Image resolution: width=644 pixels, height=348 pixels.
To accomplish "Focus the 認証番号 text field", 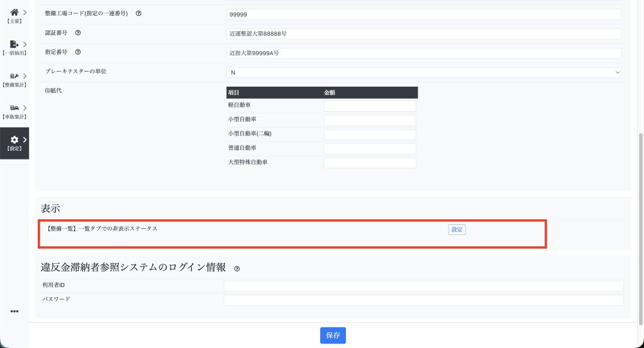I will point(424,34).
